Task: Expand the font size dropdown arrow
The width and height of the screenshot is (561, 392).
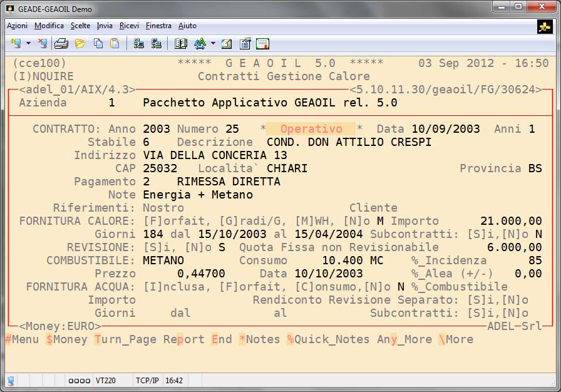Action: tap(213, 44)
